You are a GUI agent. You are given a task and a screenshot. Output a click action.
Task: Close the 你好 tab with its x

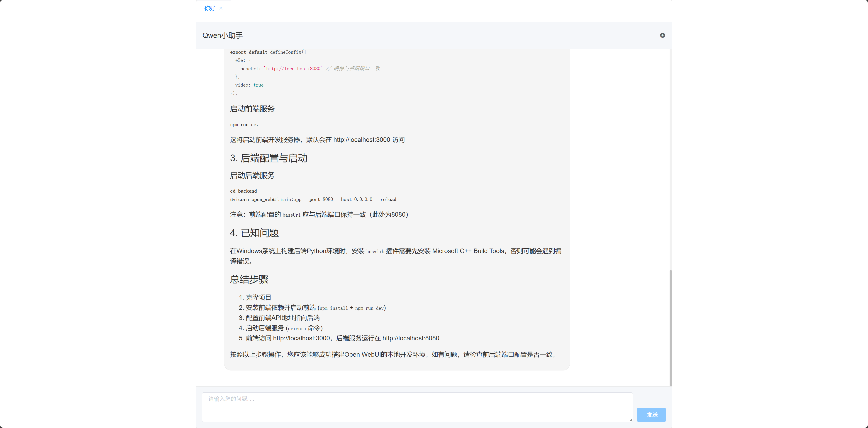(221, 8)
